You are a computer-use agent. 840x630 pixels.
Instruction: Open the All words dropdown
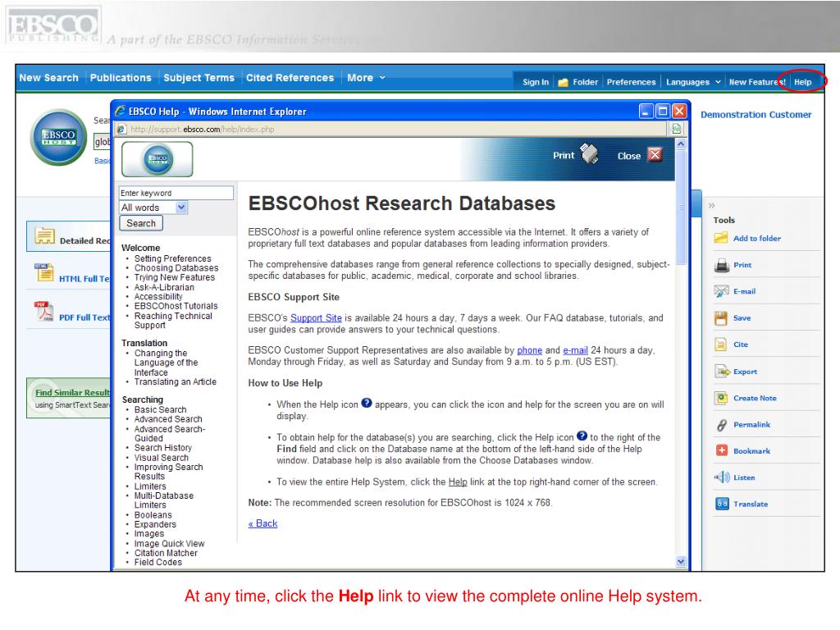click(153, 208)
